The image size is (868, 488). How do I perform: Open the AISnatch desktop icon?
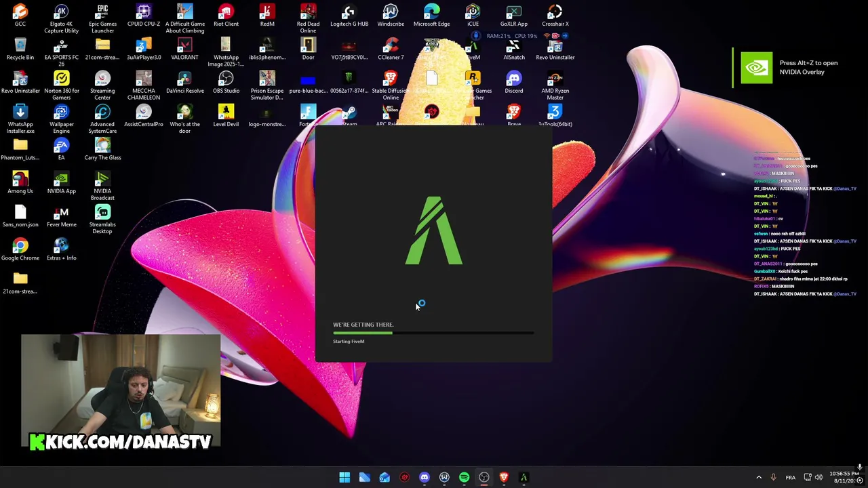coord(514,49)
